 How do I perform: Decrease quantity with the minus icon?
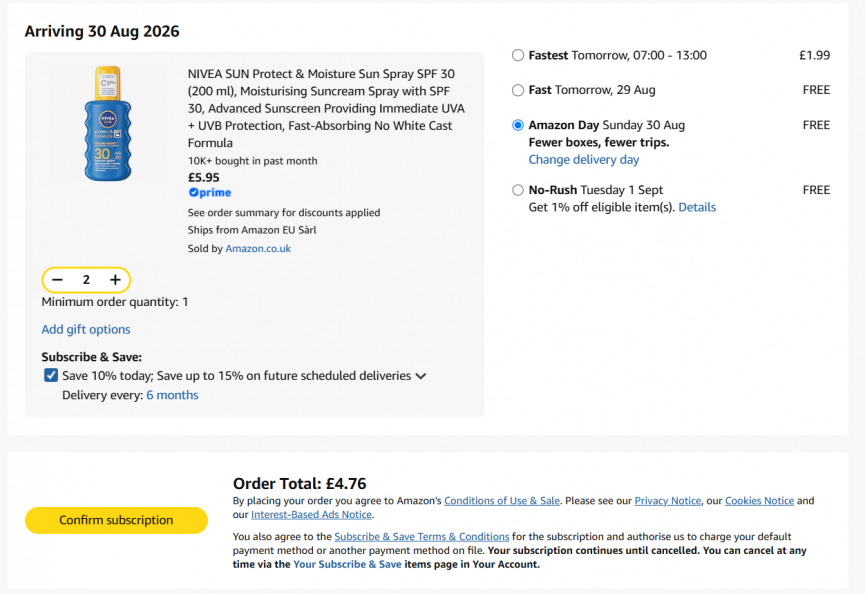57,280
